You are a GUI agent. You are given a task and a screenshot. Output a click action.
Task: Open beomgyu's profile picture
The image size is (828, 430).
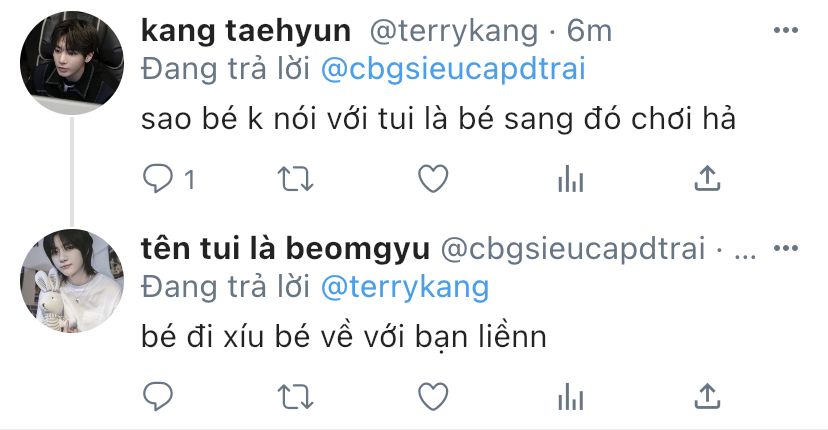pos(72,281)
